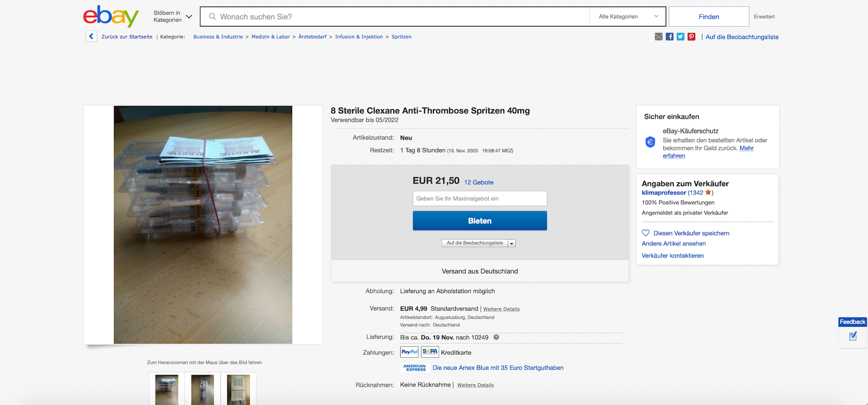Viewport: 868px width, 405px height.
Task: Click the back arrow icon
Action: click(x=91, y=36)
